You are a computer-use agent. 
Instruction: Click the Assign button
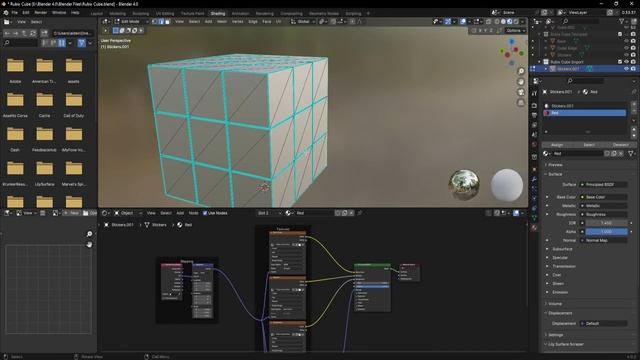click(x=557, y=145)
